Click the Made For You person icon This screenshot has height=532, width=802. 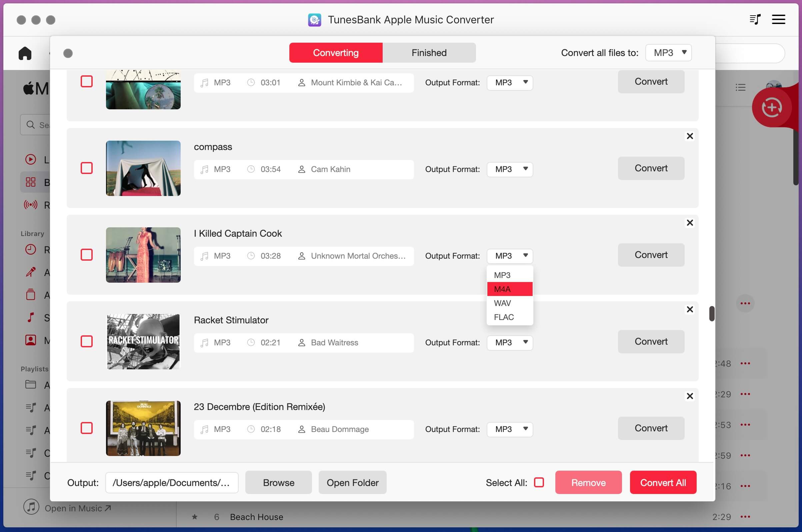pyautogui.click(x=31, y=340)
